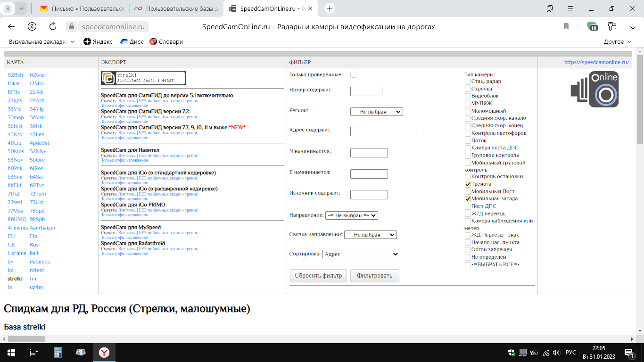The width and height of the screenshot is (644, 362).
Task: Open the Yandex browser hamburger menu
Action: pos(571,8)
